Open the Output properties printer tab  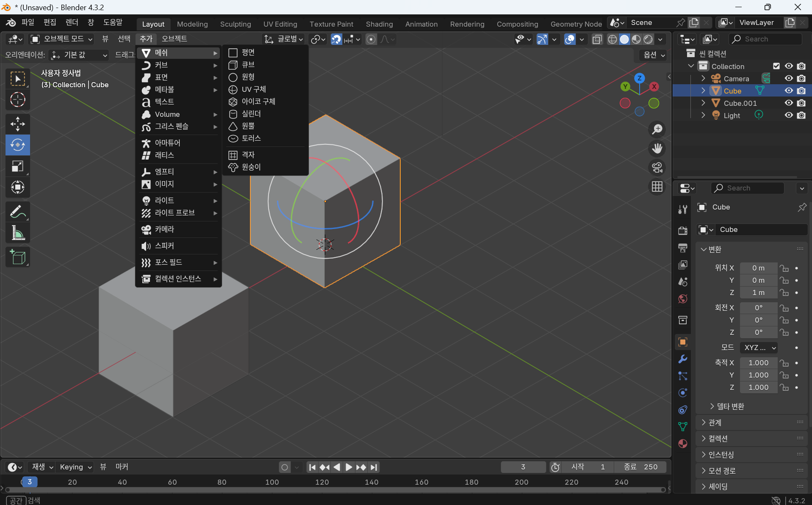click(682, 248)
